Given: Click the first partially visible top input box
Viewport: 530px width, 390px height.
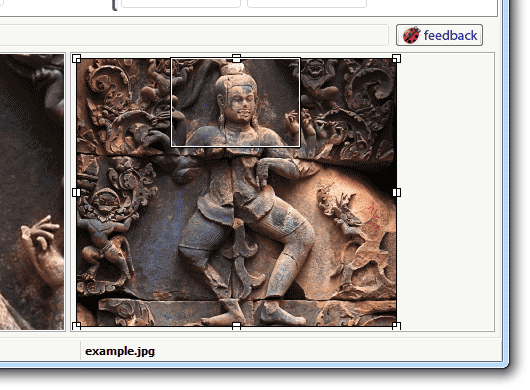Looking at the screenshot, I should coord(181,3).
